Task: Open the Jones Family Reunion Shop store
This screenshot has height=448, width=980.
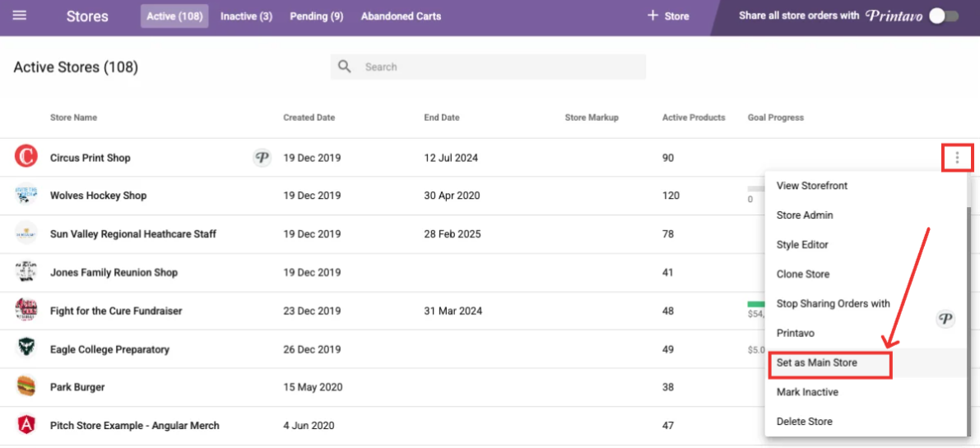Action: 114,273
